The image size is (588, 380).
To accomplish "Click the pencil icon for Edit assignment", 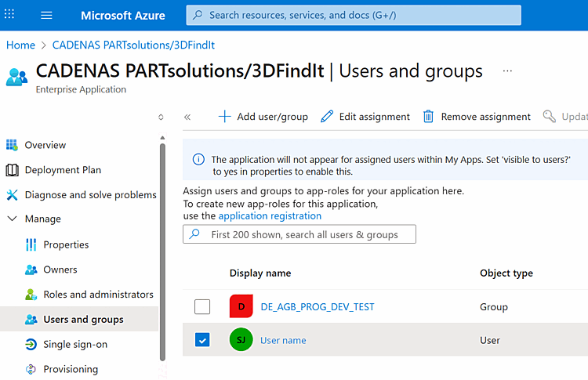I will (x=327, y=117).
